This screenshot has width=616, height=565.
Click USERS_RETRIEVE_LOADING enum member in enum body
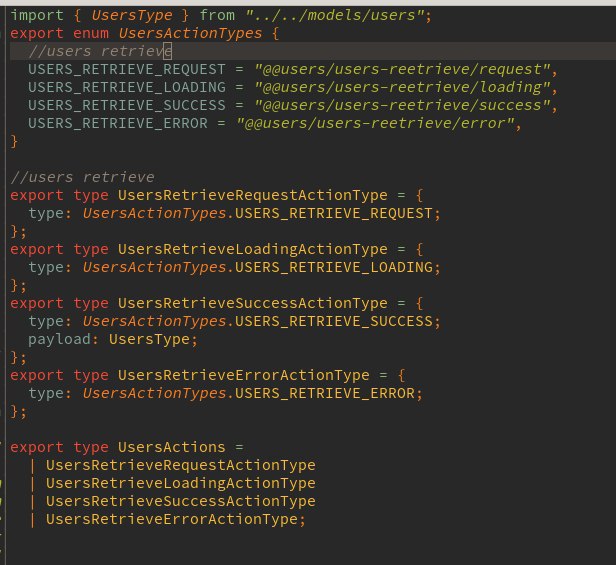127,87
